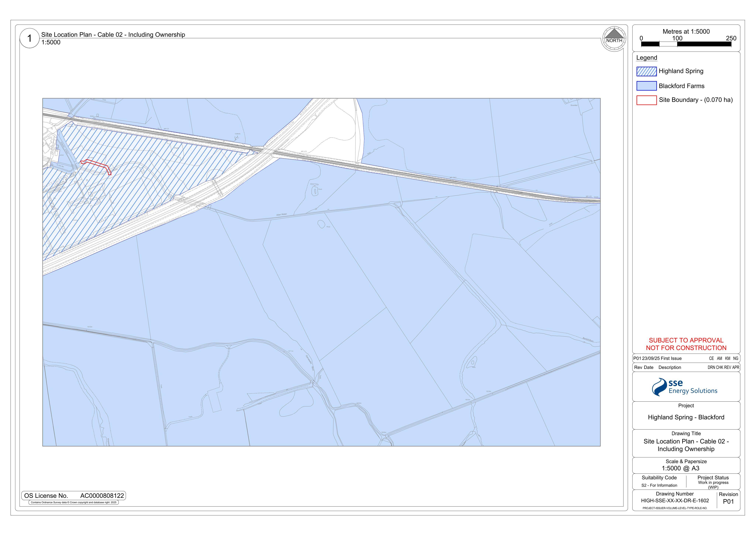This screenshot has width=756, height=535.
Task: Select the Highland Spring hatched legend swatch
Action: tap(646, 71)
